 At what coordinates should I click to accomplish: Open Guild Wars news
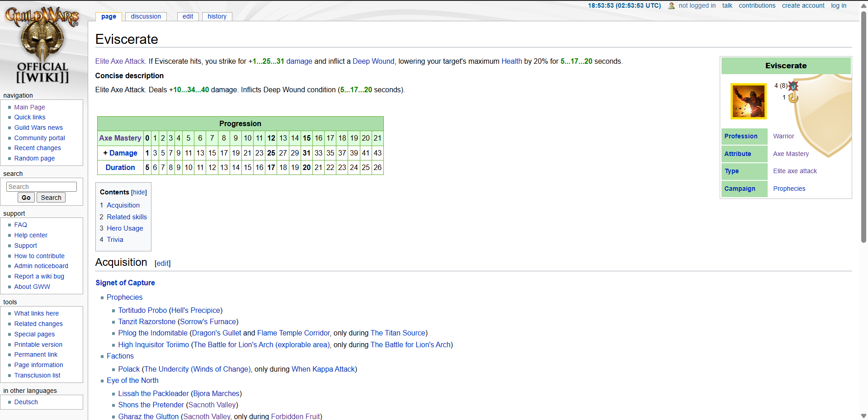click(38, 127)
